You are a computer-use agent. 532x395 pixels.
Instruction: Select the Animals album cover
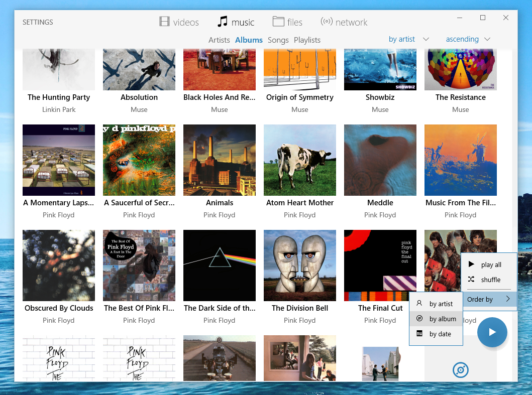[x=220, y=160]
